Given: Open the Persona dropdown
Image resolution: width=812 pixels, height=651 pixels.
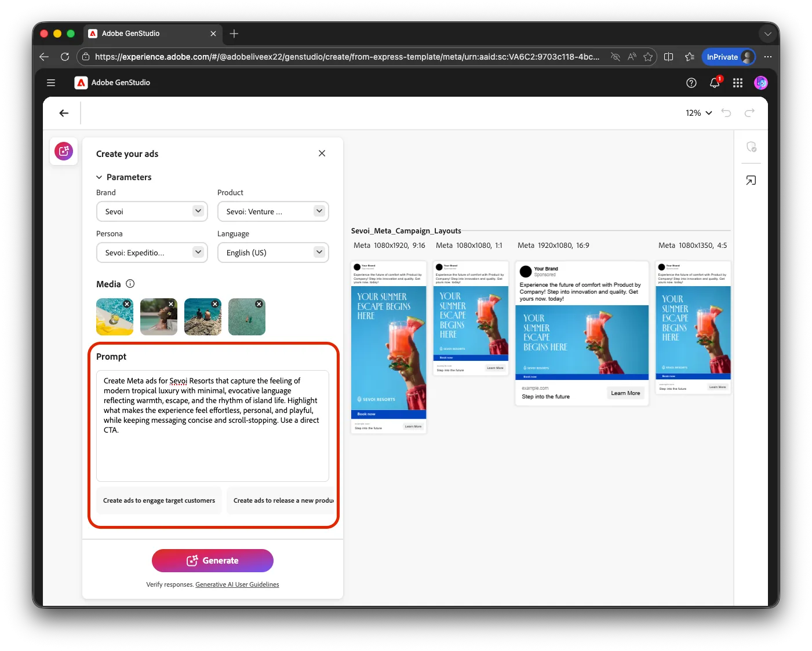Looking at the screenshot, I should (152, 253).
